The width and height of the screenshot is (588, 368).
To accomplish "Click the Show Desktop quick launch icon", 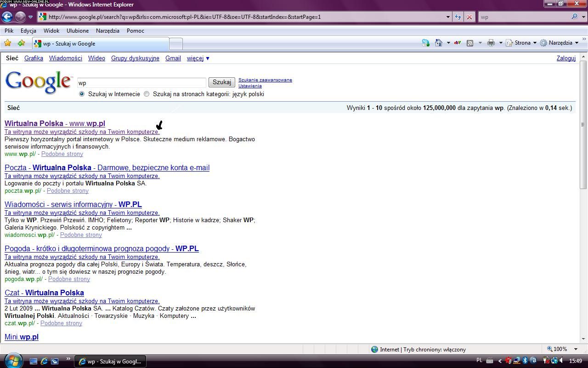I will tap(34, 361).
